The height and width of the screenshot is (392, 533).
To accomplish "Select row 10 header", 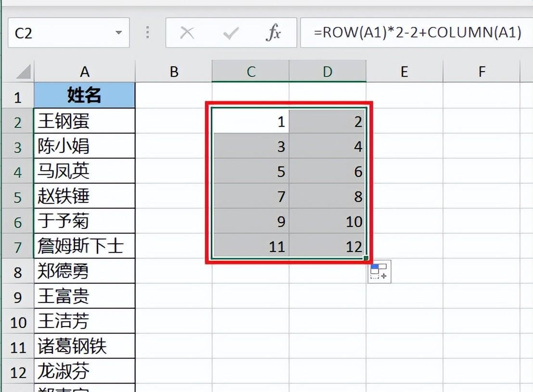I will 18,321.
